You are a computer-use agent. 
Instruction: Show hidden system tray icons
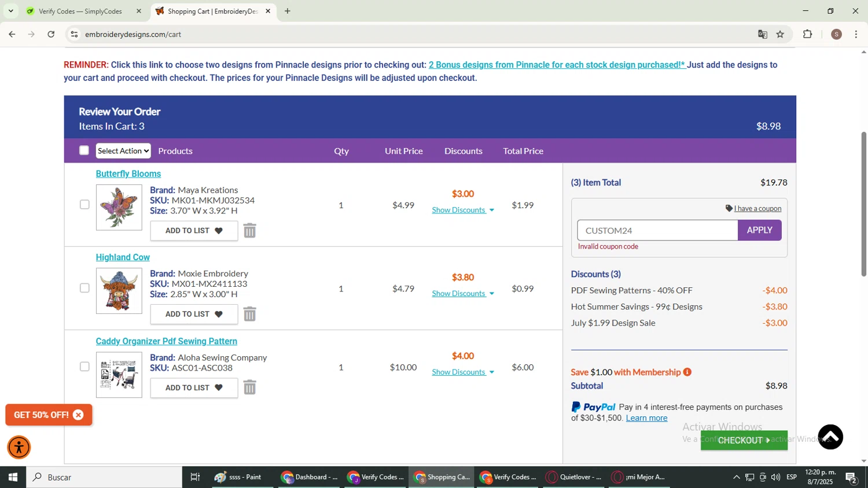(736, 477)
